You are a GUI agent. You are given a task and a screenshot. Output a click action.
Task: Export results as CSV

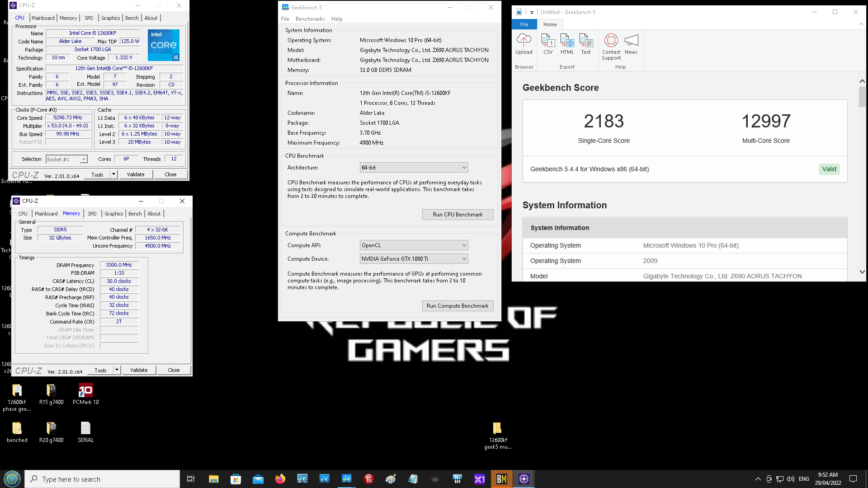click(x=548, y=44)
